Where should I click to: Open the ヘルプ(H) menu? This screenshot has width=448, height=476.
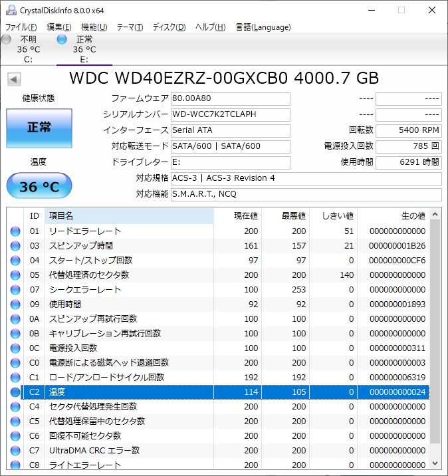pyautogui.click(x=210, y=27)
